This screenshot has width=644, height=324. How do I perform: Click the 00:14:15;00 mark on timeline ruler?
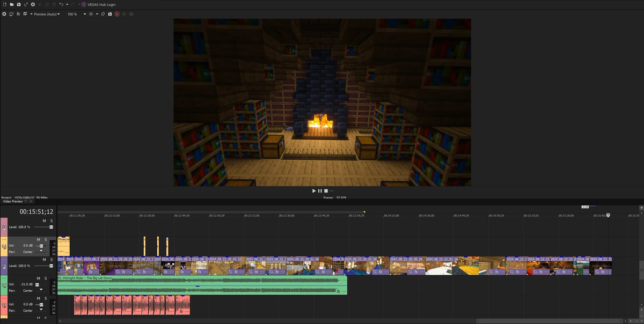391,215
